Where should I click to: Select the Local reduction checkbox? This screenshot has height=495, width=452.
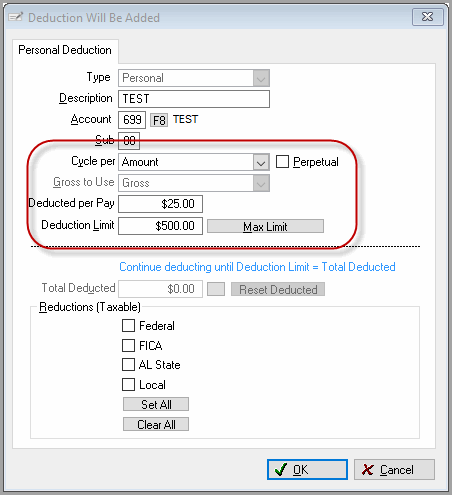pyautogui.click(x=128, y=384)
